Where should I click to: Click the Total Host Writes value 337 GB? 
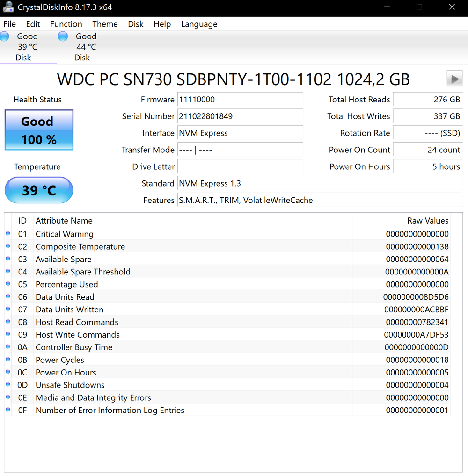pyautogui.click(x=428, y=116)
